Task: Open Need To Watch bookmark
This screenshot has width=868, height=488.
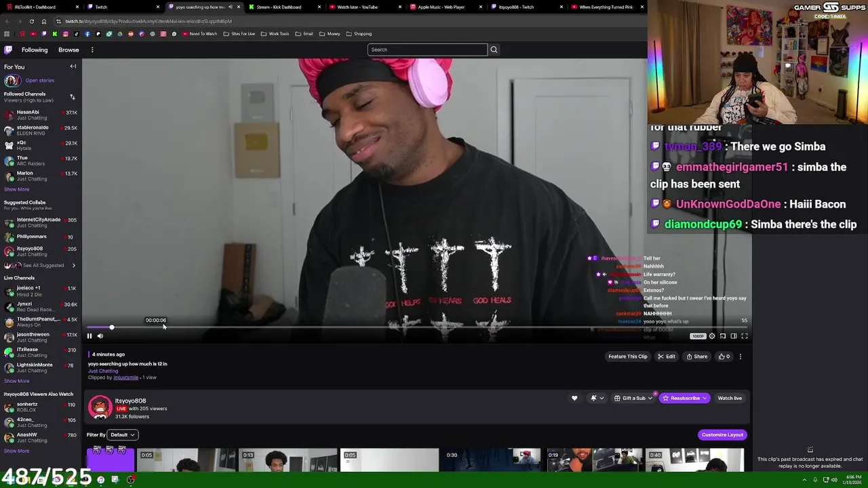Action: point(199,34)
